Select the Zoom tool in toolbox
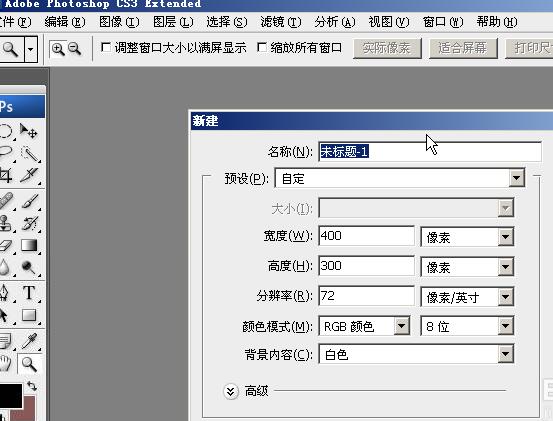Image resolution: width=553 pixels, height=421 pixels. click(29, 363)
